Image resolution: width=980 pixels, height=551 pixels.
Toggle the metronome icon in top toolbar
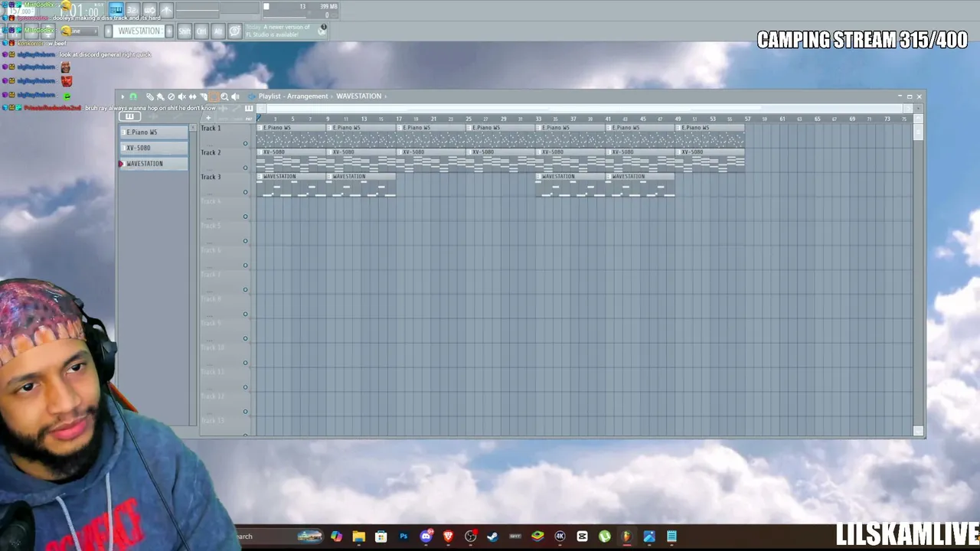tap(166, 10)
